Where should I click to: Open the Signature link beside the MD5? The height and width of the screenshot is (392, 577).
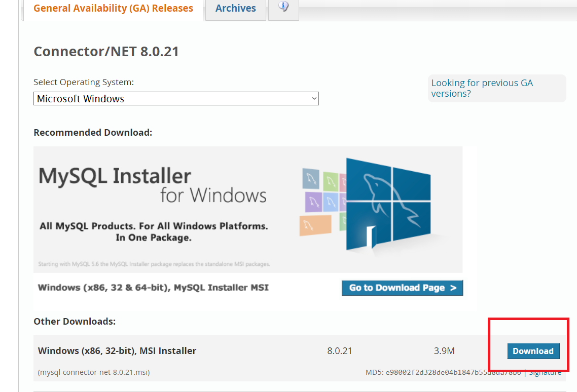click(545, 372)
